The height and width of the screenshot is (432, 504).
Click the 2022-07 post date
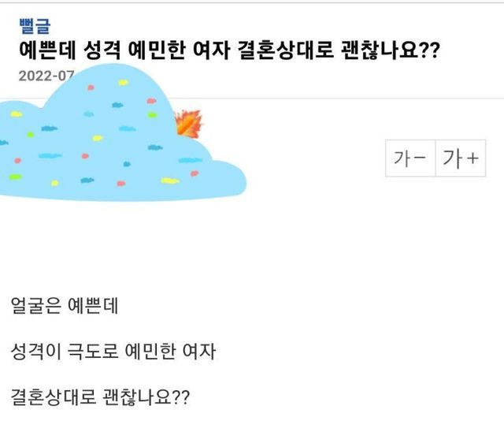[x=45, y=76]
